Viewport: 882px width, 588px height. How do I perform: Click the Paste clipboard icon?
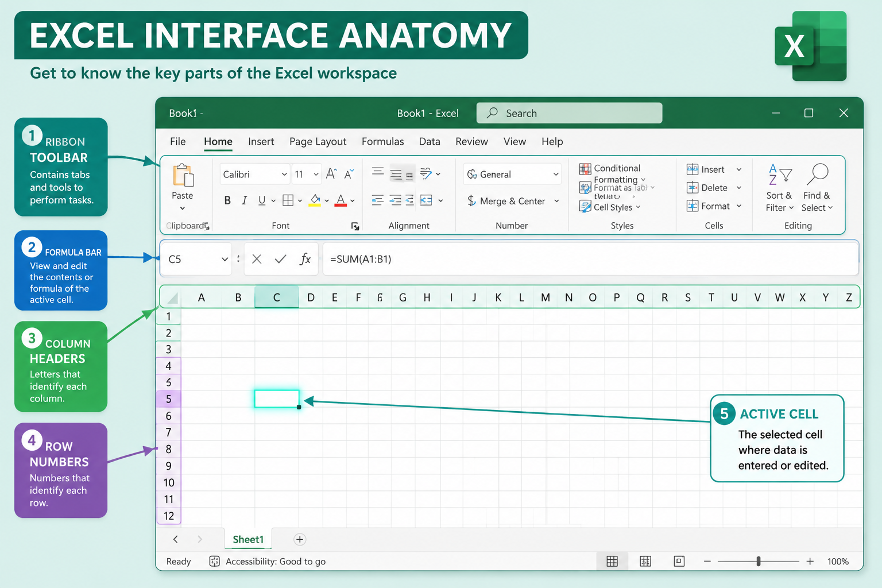click(x=183, y=175)
